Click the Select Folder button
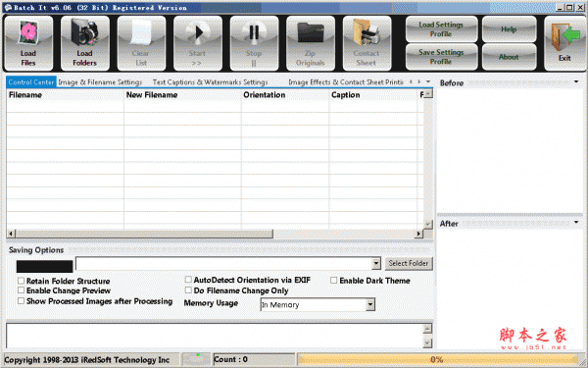Viewport: 588px width, 368px height. [x=409, y=263]
